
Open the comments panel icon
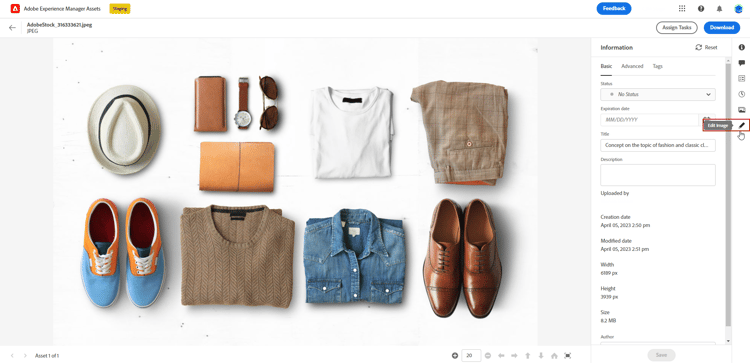[742, 63]
